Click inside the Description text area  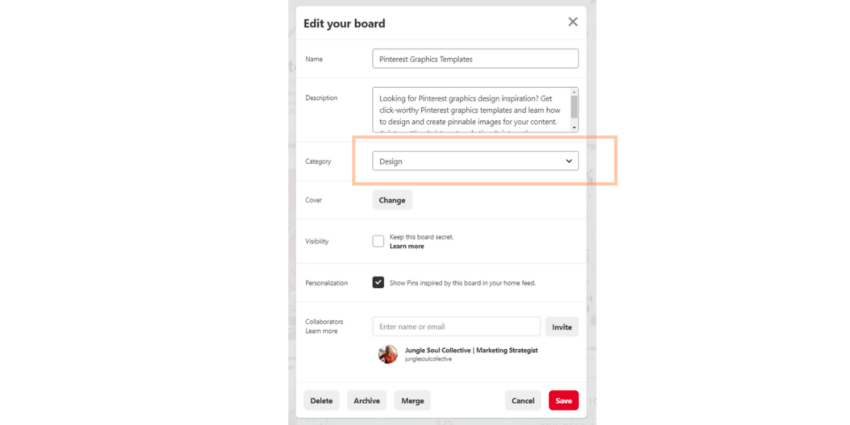[469, 110]
